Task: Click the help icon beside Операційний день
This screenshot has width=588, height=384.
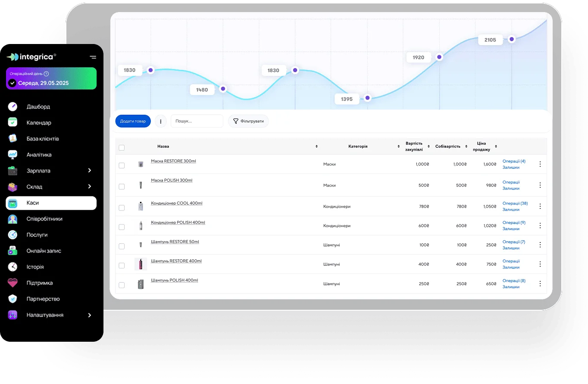Action: [x=46, y=74]
